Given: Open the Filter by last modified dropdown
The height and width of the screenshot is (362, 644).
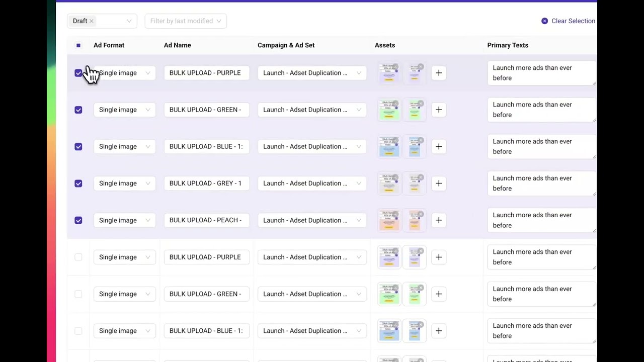Looking at the screenshot, I should pyautogui.click(x=186, y=21).
